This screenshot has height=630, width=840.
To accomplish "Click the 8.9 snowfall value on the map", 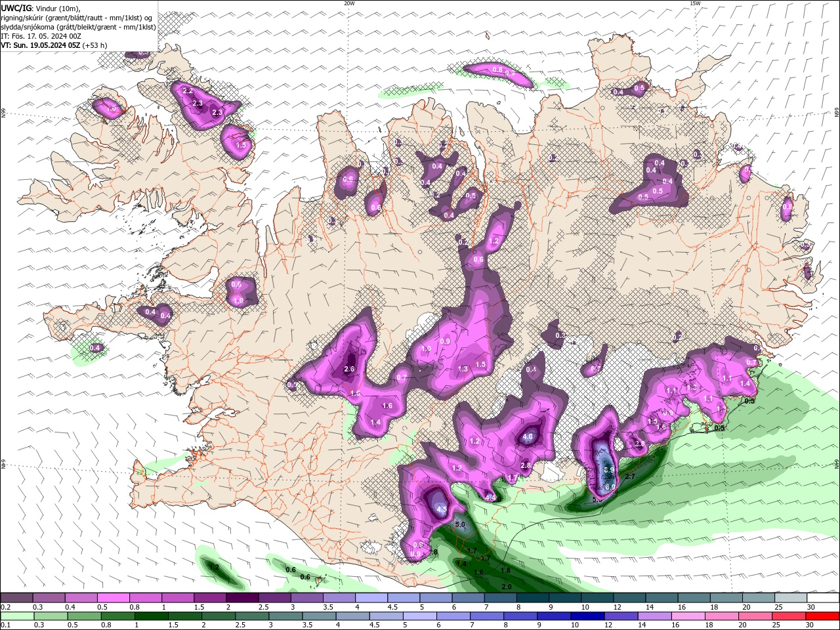I will click(608, 470).
